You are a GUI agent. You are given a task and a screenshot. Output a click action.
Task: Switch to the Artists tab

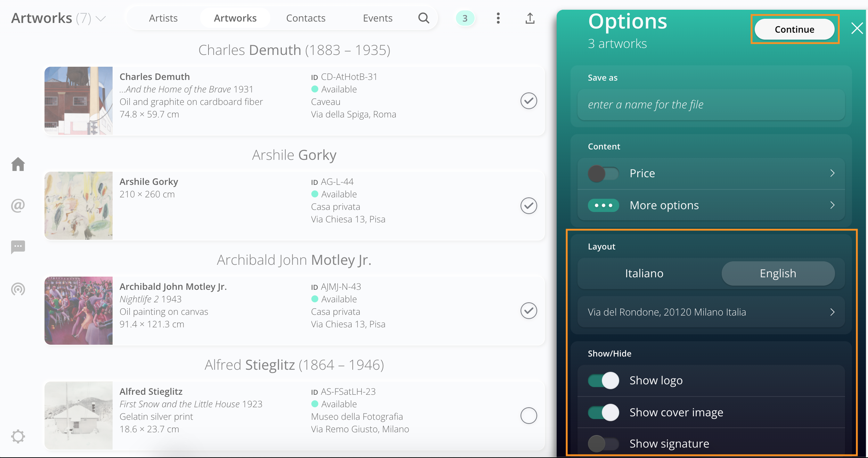pyautogui.click(x=163, y=18)
